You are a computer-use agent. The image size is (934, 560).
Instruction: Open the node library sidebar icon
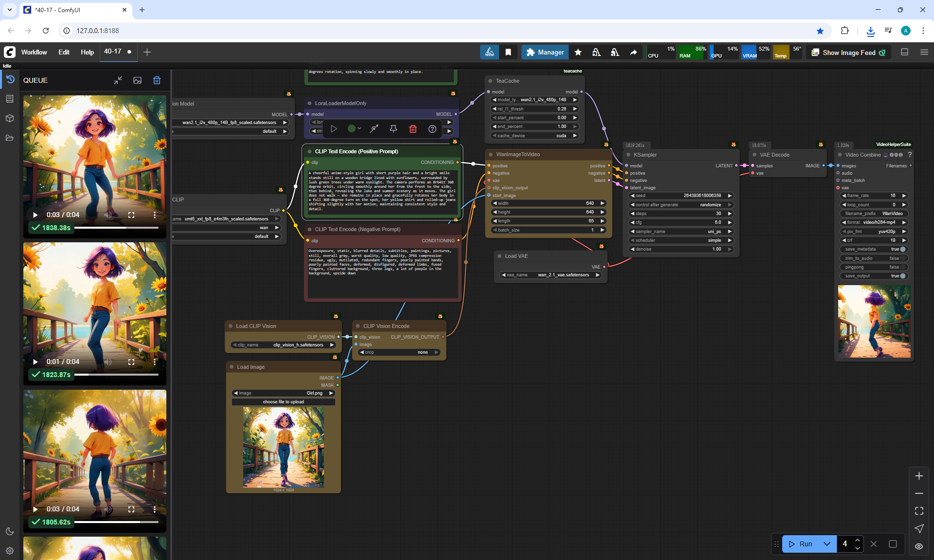point(9,99)
